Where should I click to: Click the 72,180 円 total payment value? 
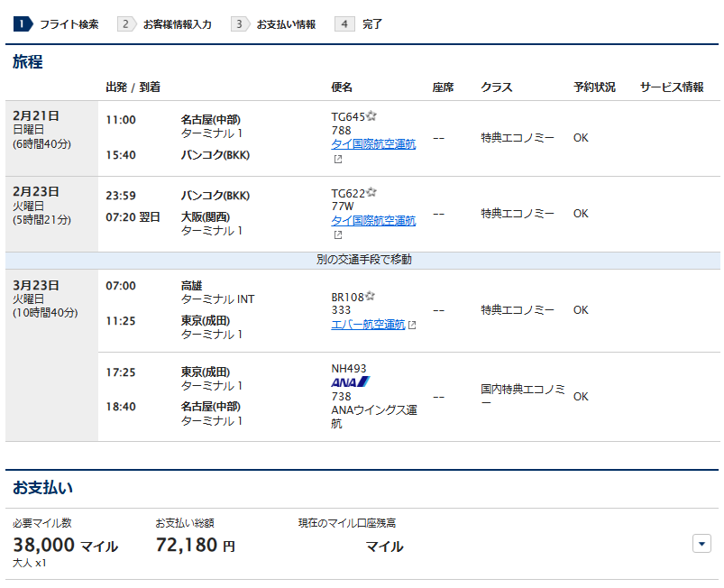pos(196,545)
